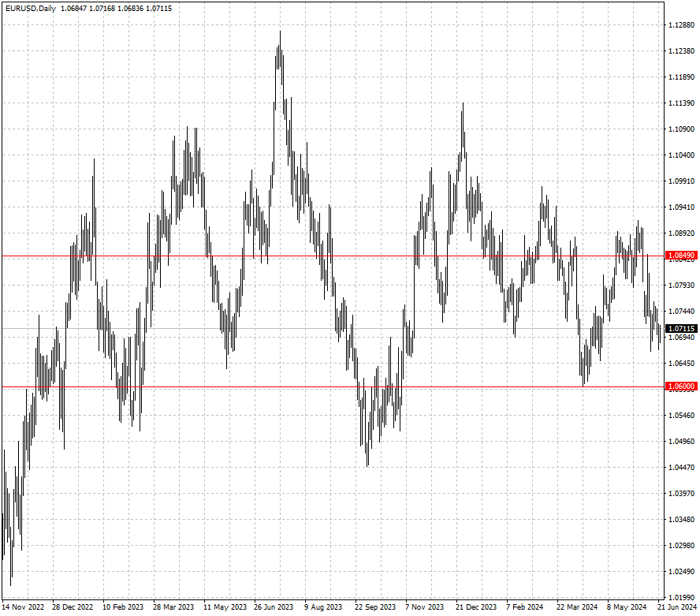The image size is (700, 616).
Task: Select the 1.06000 red level label
Action: (681, 386)
